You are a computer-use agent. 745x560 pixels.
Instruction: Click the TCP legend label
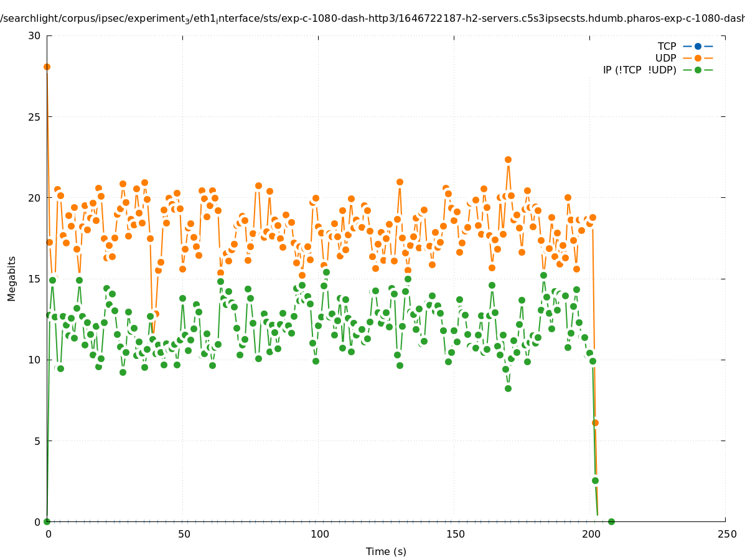667,46
